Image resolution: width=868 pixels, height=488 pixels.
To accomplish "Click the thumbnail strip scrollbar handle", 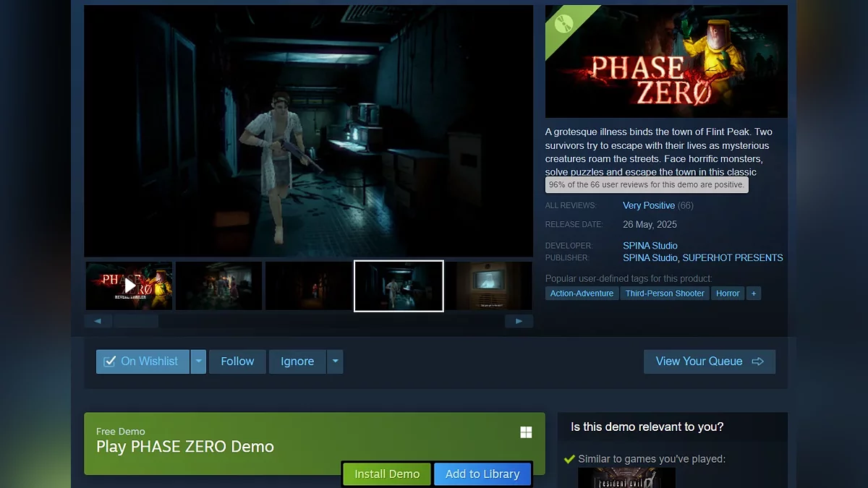I will pyautogui.click(x=136, y=321).
